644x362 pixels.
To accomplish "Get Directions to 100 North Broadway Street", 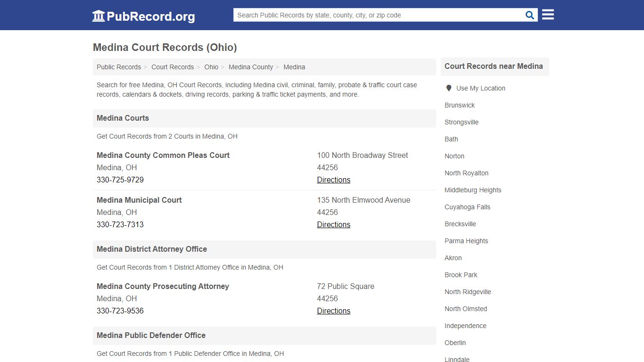I will point(334,180).
